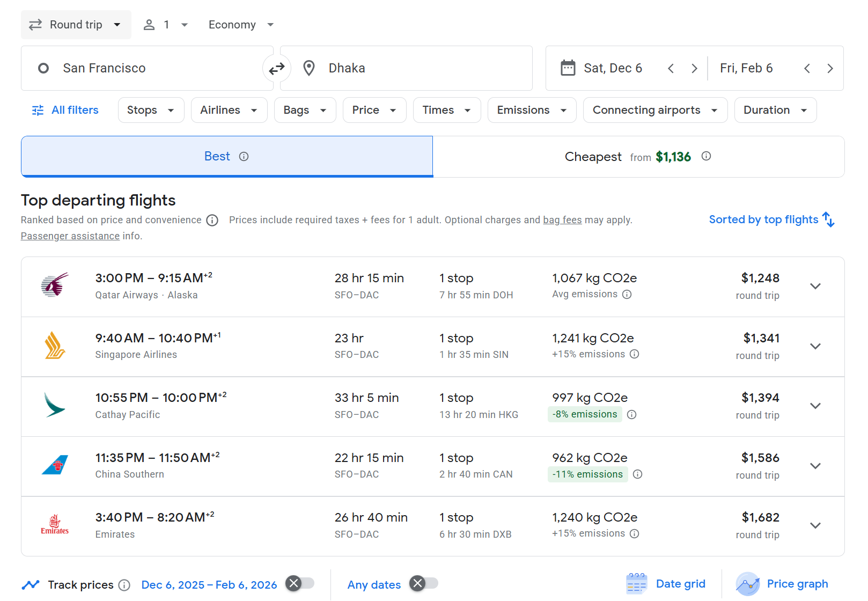
Task: Show emissions info for Emirates flight
Action: click(635, 534)
